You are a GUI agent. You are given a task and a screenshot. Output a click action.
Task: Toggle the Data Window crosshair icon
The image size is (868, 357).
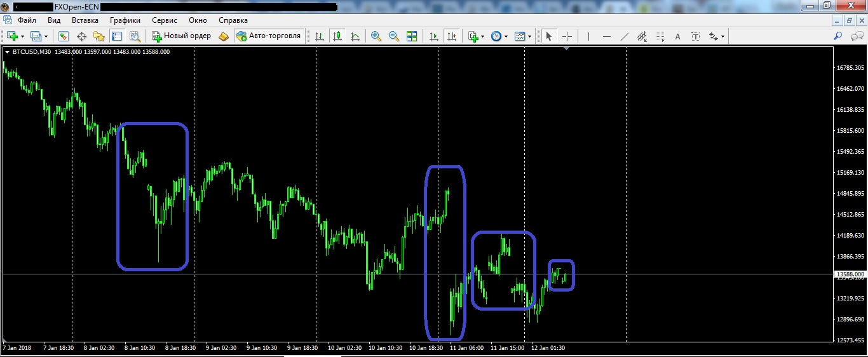81,36
